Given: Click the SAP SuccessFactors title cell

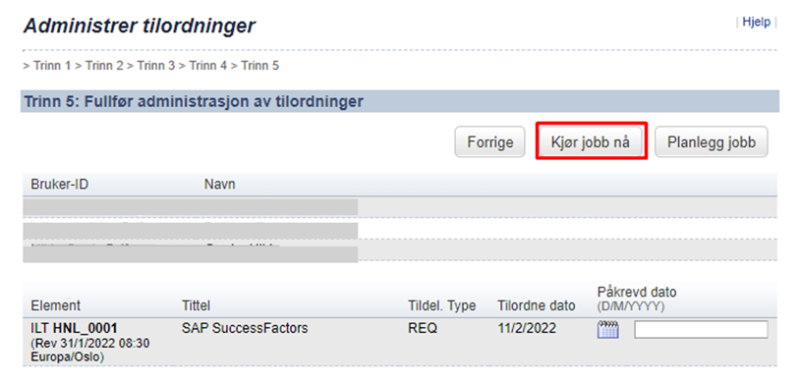Looking at the screenshot, I should (245, 328).
